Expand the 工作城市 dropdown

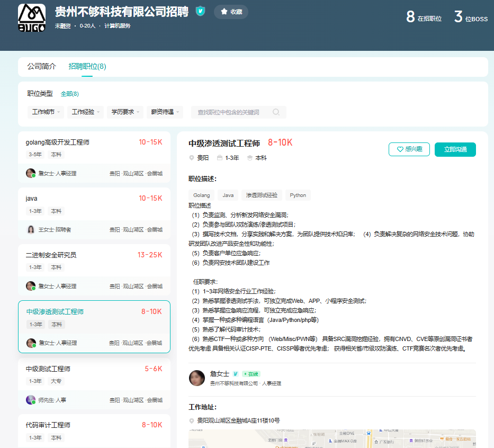coord(46,112)
